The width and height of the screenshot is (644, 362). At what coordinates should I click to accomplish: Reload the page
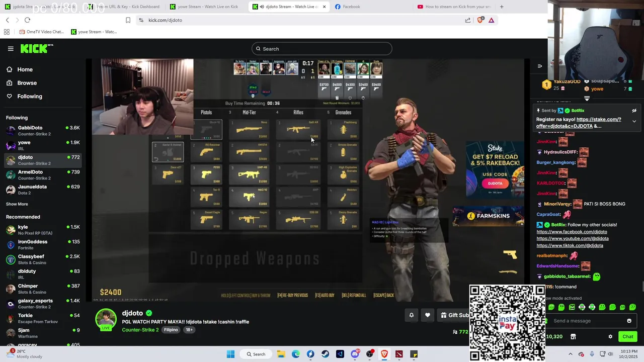click(x=27, y=20)
